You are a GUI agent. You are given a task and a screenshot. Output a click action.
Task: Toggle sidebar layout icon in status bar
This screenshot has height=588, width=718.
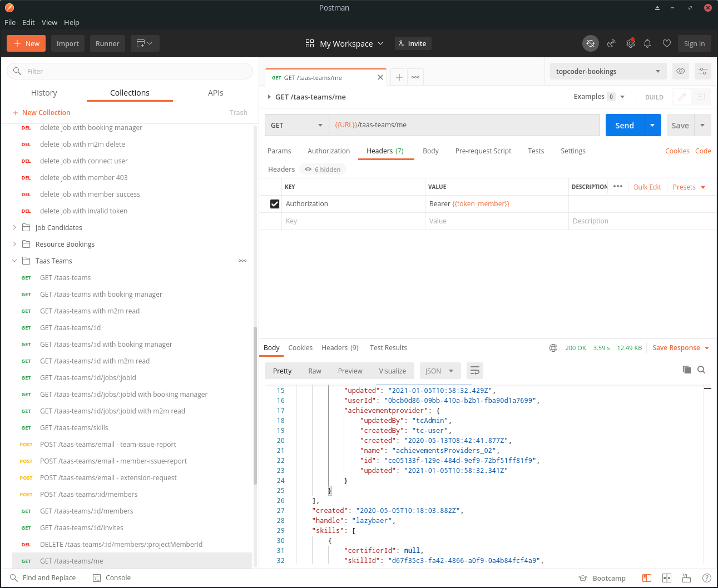click(647, 578)
